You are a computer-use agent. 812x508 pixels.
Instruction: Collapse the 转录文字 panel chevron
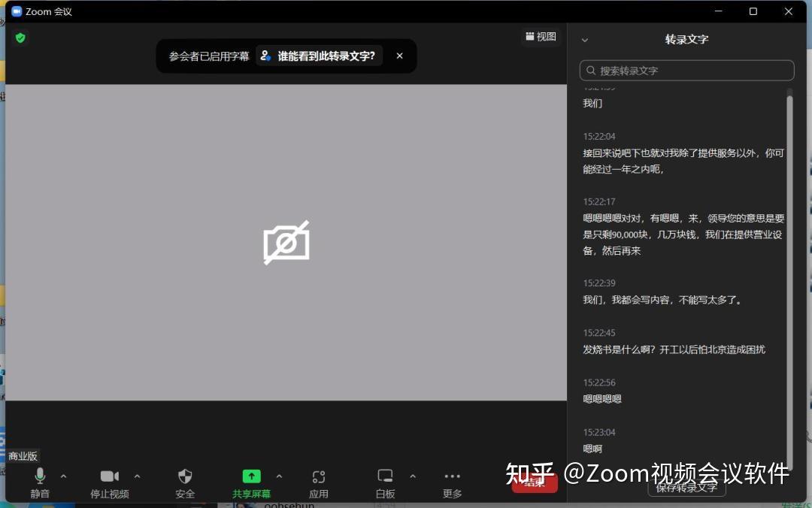585,40
